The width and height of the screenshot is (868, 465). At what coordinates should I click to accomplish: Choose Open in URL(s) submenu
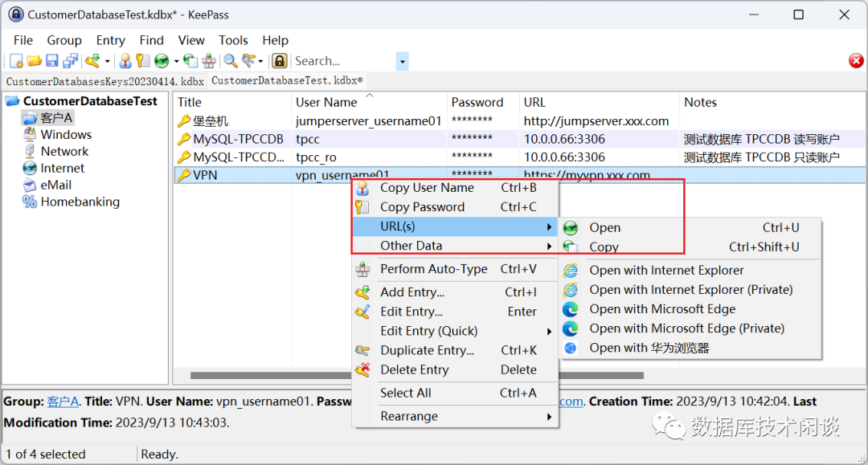pyautogui.click(x=690, y=228)
